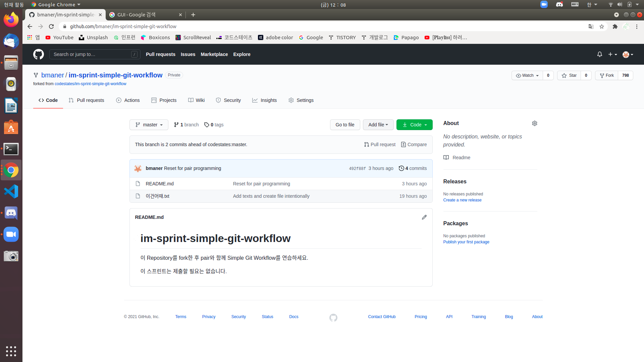Open the notifications bell

599,54
